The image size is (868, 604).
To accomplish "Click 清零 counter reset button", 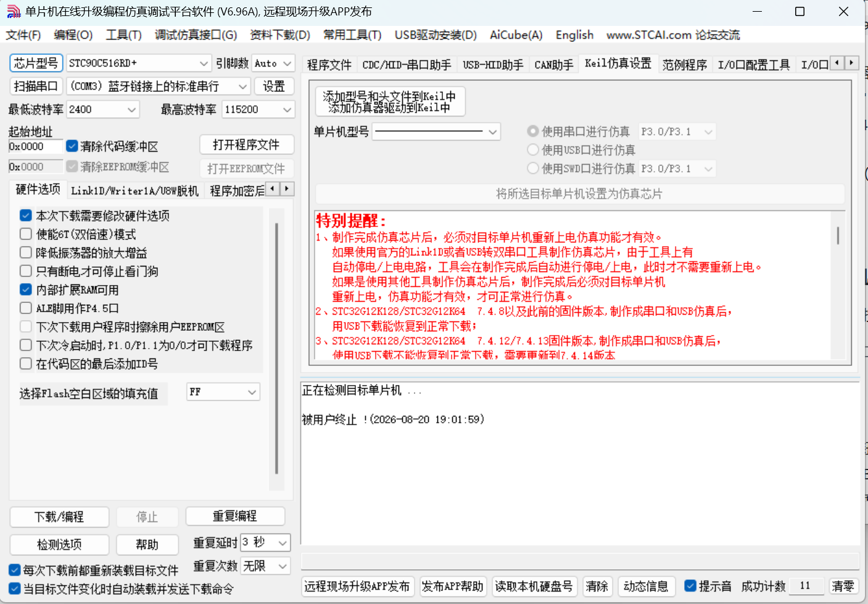I will point(843,586).
